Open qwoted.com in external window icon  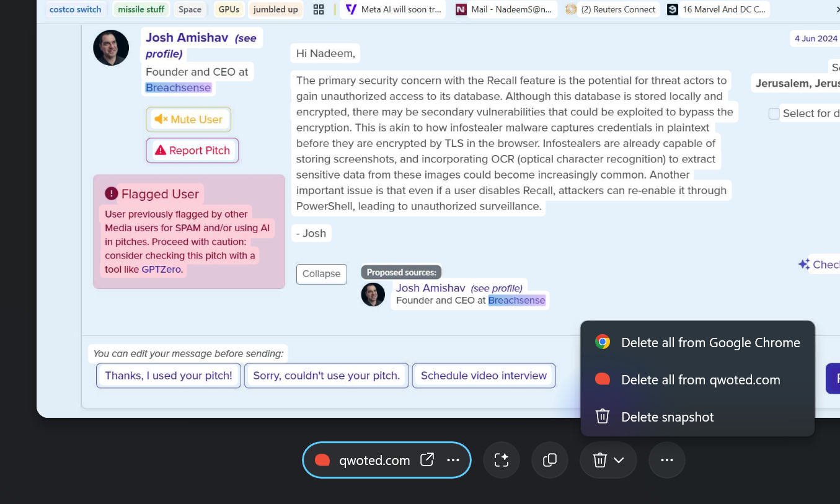[427, 460]
